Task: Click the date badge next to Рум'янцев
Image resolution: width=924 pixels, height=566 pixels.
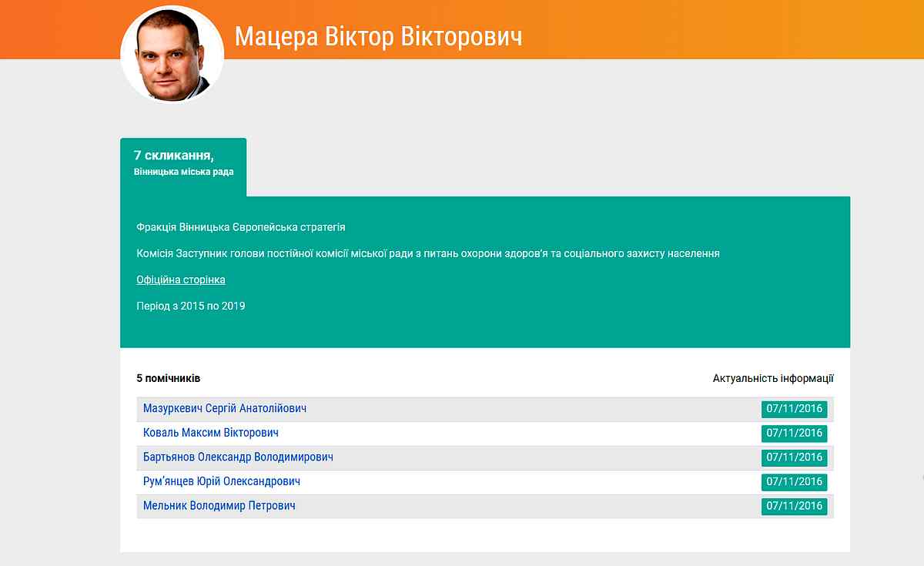Action: tap(794, 482)
